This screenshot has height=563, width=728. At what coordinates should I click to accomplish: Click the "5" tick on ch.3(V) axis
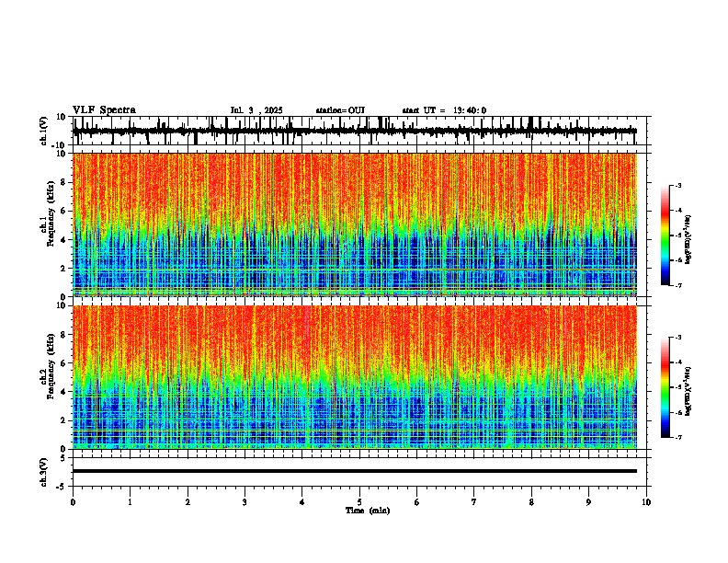(x=63, y=458)
